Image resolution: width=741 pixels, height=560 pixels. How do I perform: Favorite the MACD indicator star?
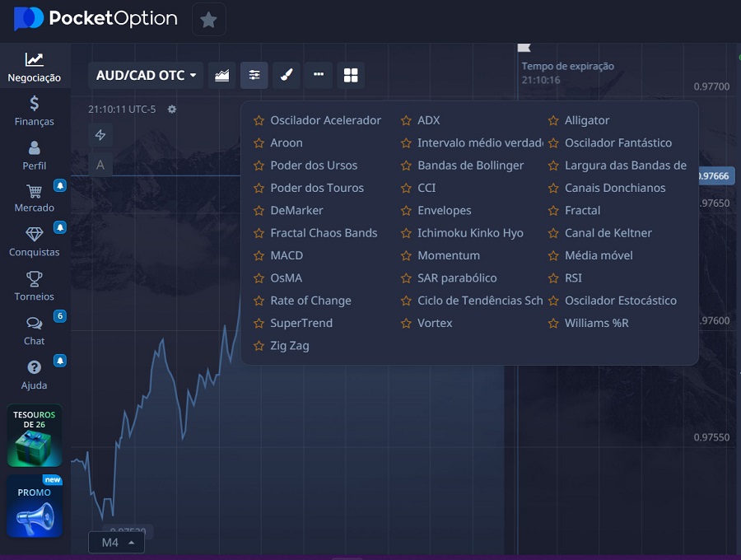pyautogui.click(x=257, y=255)
